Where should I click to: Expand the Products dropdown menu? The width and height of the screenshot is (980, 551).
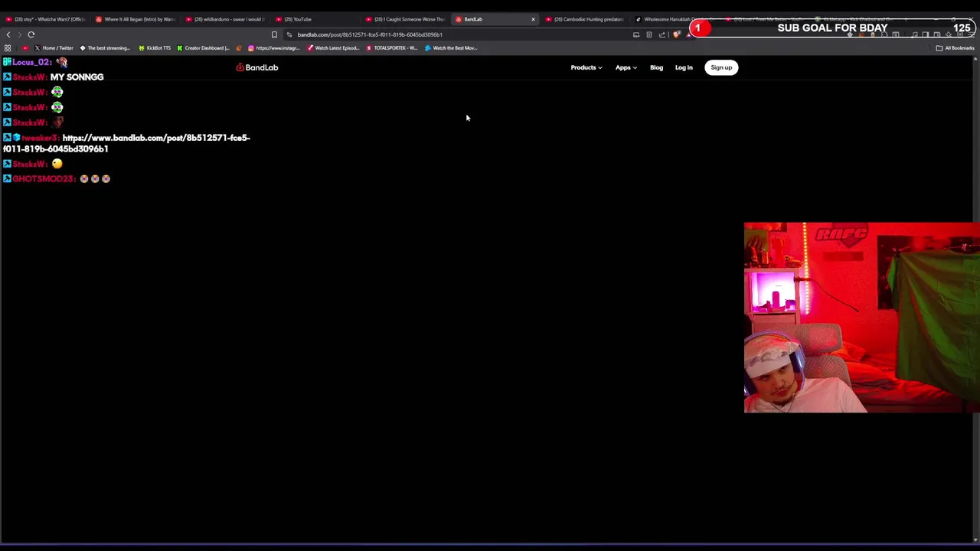(x=586, y=67)
